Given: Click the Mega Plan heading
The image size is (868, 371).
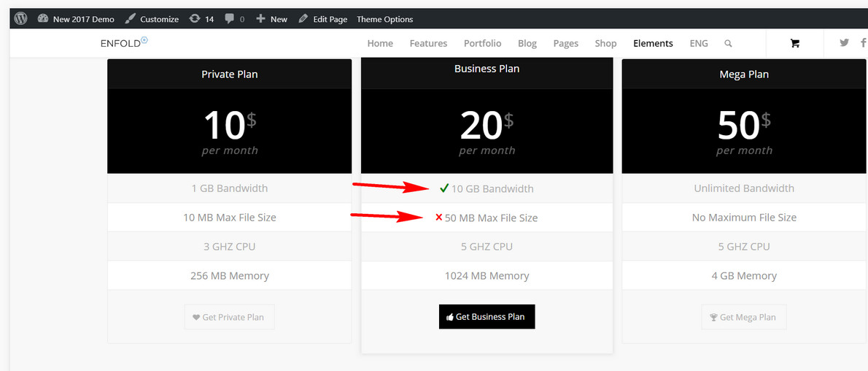Looking at the screenshot, I should [744, 74].
